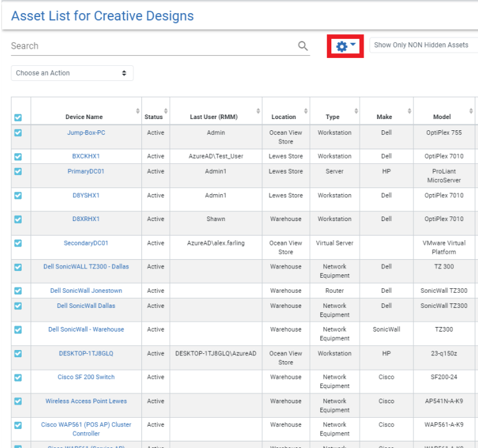Uncheck the DESKTOP-1TJ8GLQ row checkbox
478x448 pixels.
tap(18, 353)
